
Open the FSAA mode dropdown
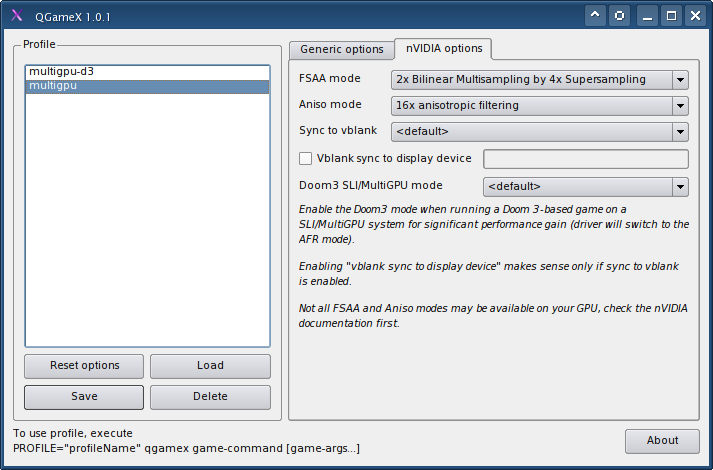click(x=540, y=80)
